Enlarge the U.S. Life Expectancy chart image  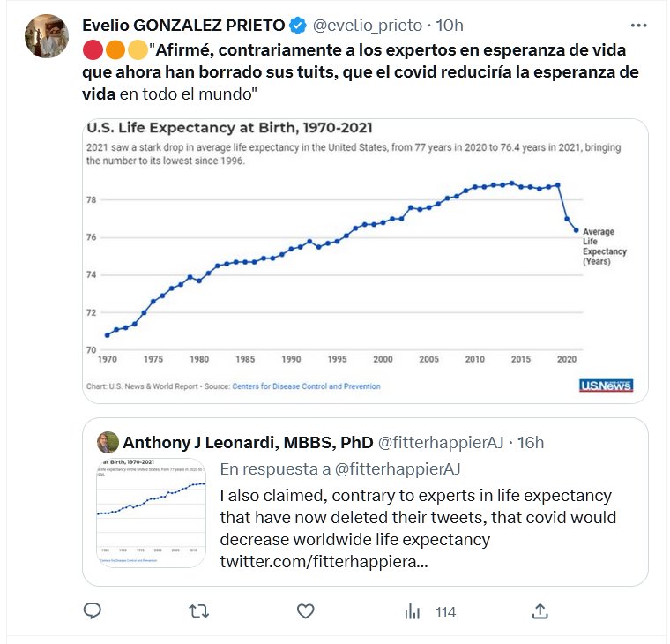click(x=366, y=258)
